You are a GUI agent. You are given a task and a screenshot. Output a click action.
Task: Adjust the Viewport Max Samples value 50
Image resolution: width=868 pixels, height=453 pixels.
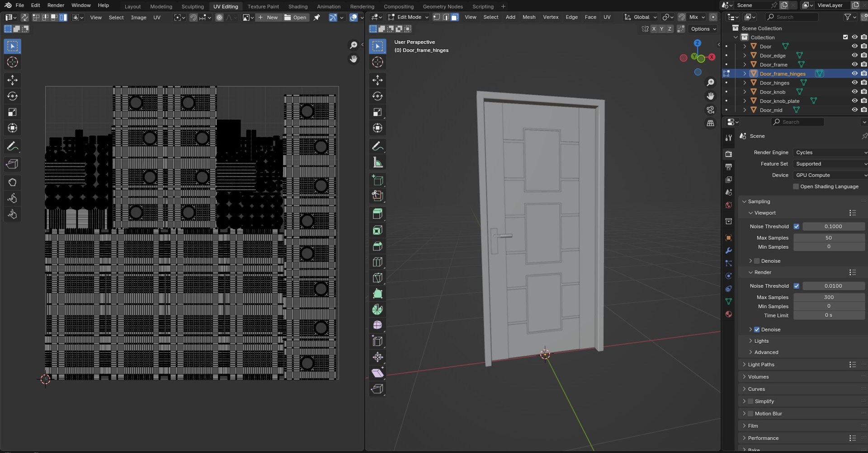pyautogui.click(x=829, y=238)
